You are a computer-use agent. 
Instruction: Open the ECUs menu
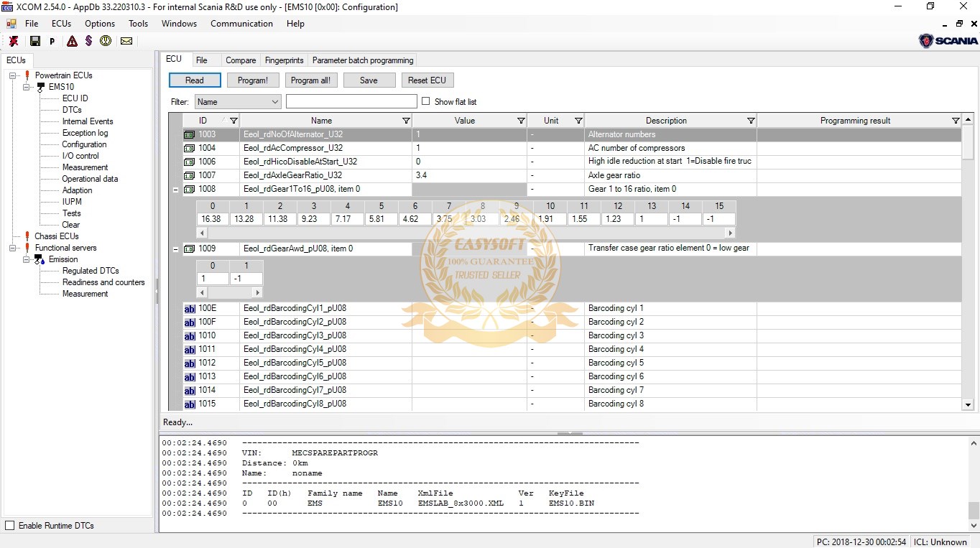[x=61, y=24]
